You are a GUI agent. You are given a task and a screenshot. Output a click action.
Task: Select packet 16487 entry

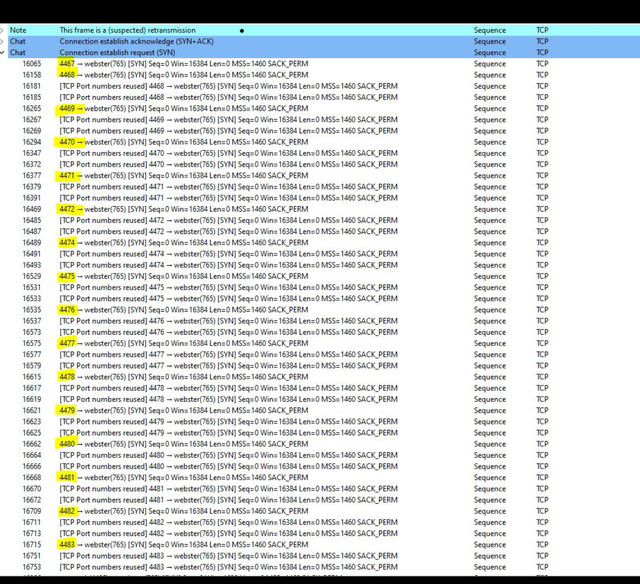click(x=320, y=232)
